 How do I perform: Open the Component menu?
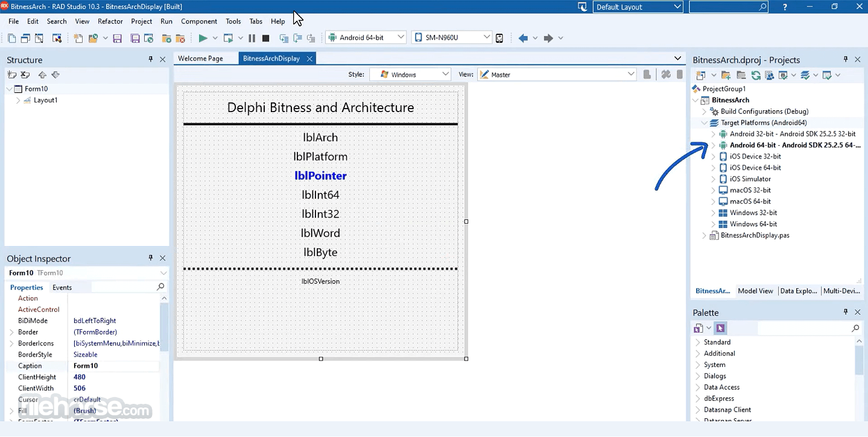tap(199, 21)
